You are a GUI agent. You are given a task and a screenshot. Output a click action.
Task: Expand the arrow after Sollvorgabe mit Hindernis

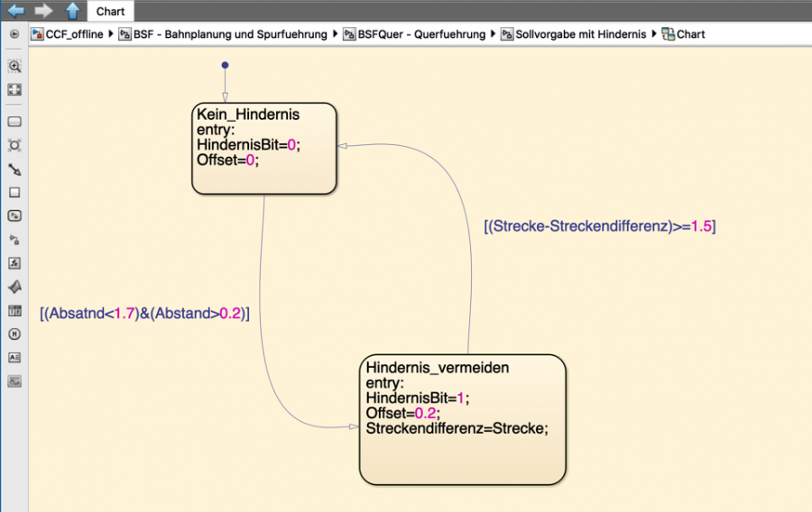[654, 34]
